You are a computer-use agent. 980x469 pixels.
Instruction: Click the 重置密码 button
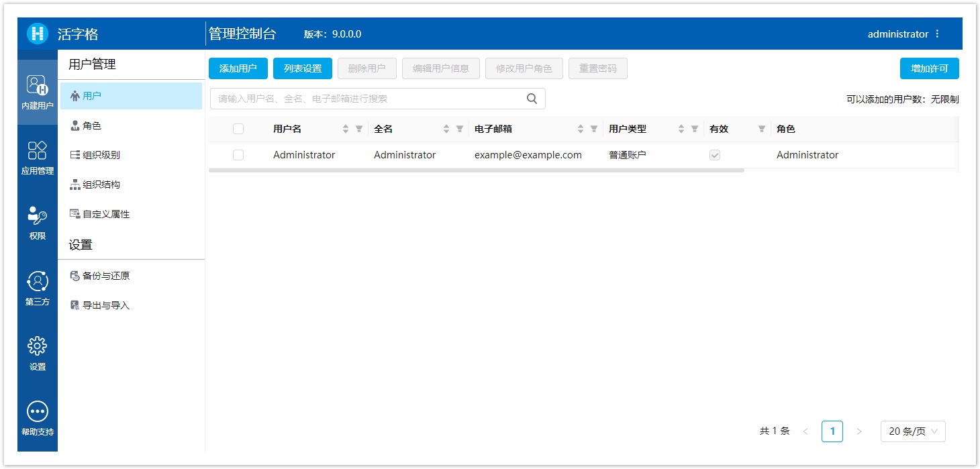pos(598,68)
